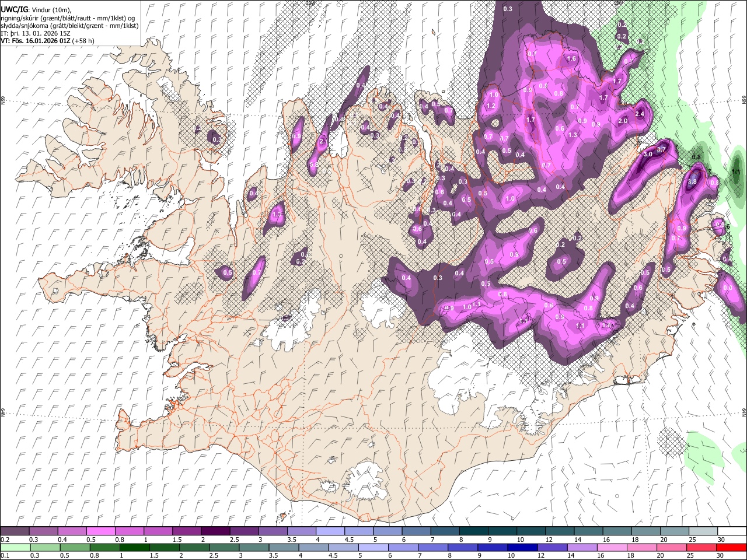Screen dimensions: 747x560
Task: Click the '1.6' precipitation value on the map
Action: click(x=571, y=59)
